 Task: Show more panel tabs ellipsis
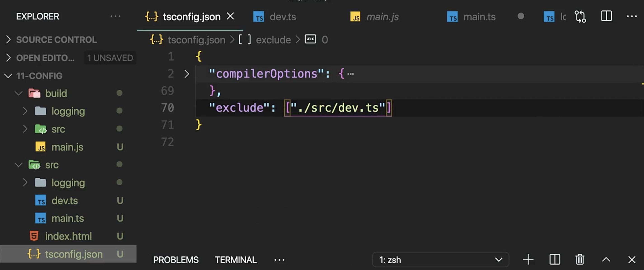coord(279,260)
